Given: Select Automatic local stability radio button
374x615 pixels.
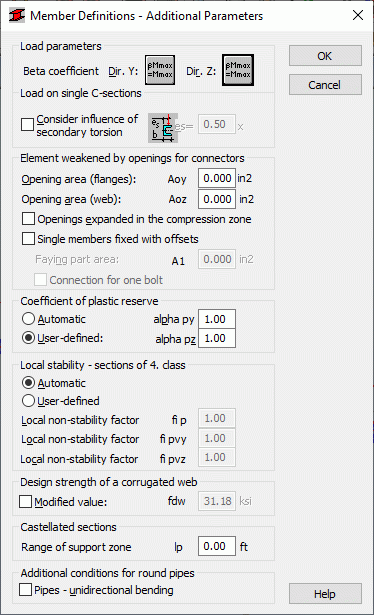Looking at the screenshot, I should pyautogui.click(x=28, y=382).
